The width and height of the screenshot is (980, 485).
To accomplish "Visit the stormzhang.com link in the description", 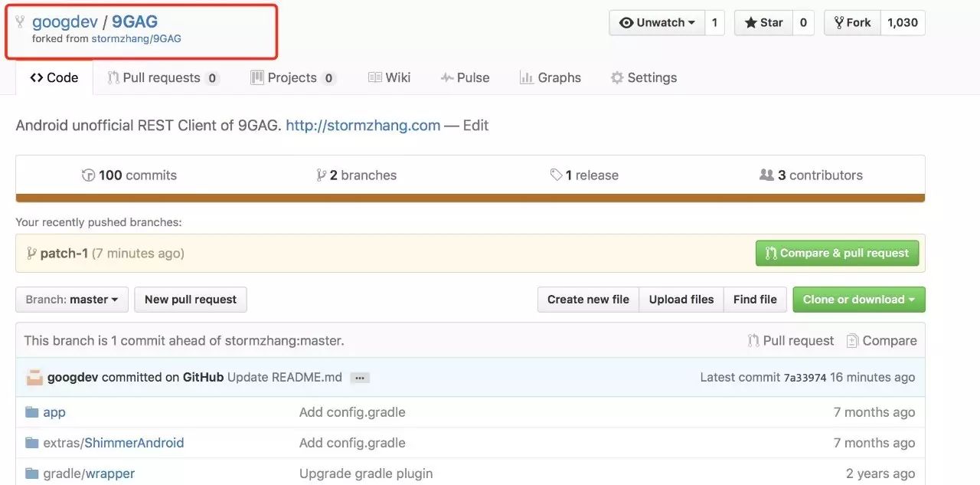I will [x=363, y=126].
